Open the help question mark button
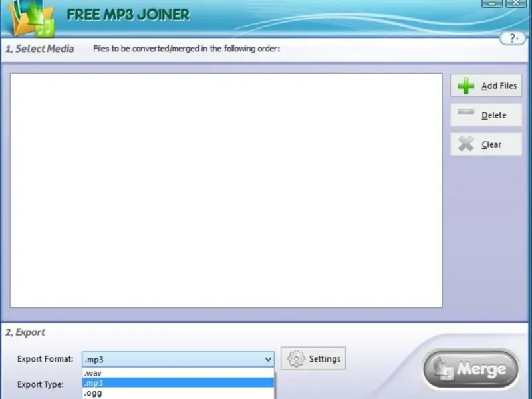532x399 pixels. point(513,38)
